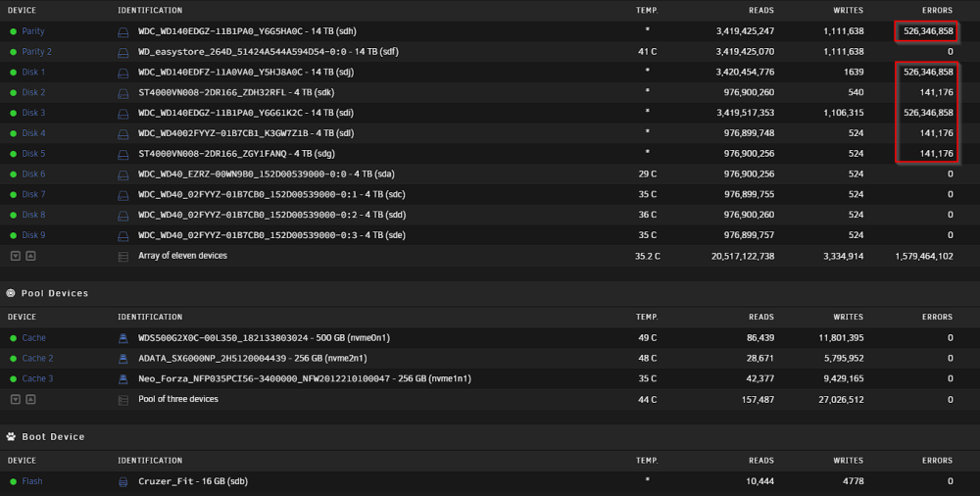Click the disk icon beside WDC_WD40_EZRZ (sda)
The image size is (980, 496).
coord(123,175)
